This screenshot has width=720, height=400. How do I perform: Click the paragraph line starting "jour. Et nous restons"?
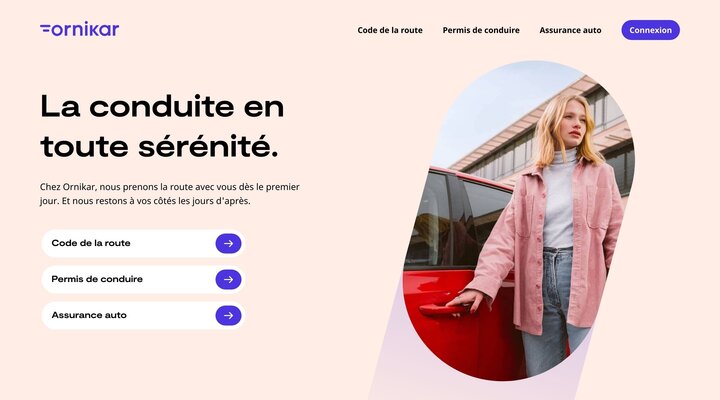(145, 201)
